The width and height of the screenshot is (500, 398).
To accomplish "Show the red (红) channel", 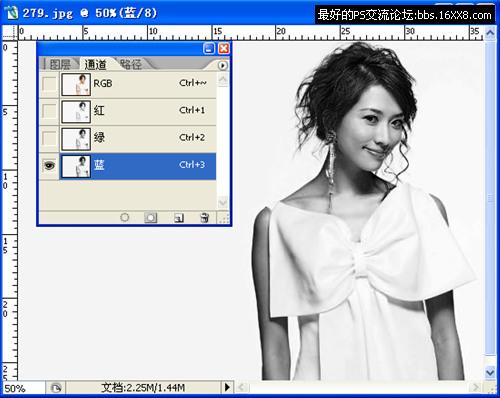I will [x=49, y=111].
